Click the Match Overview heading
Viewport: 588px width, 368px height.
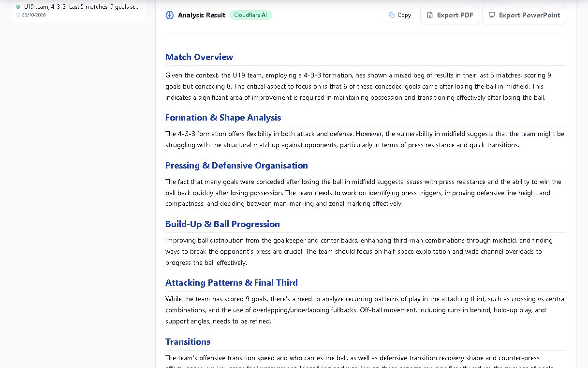click(x=199, y=57)
